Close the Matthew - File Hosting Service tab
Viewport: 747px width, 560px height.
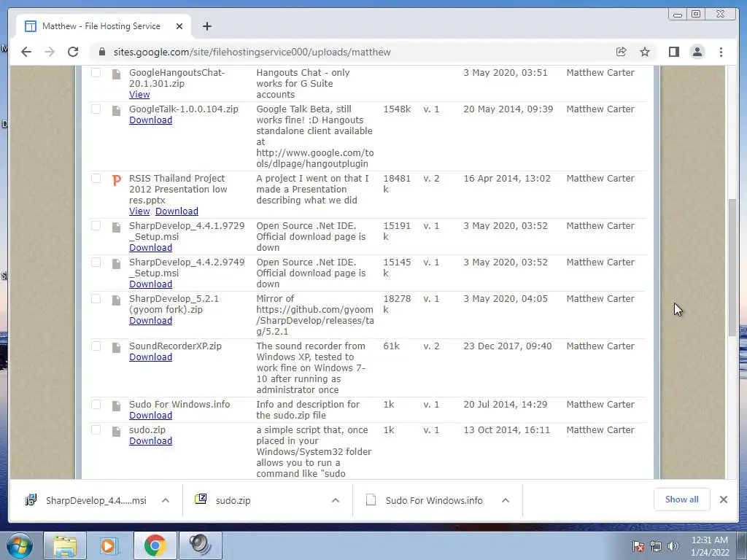click(179, 26)
